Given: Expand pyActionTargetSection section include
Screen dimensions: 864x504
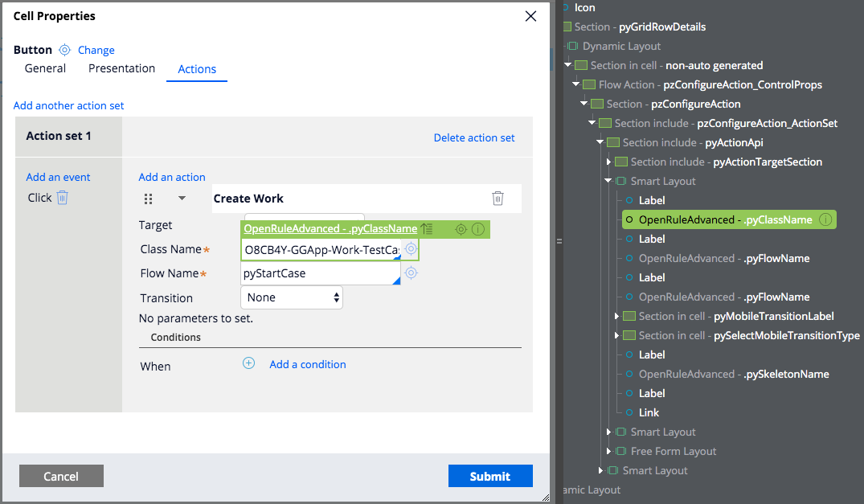Looking at the screenshot, I should [x=608, y=162].
